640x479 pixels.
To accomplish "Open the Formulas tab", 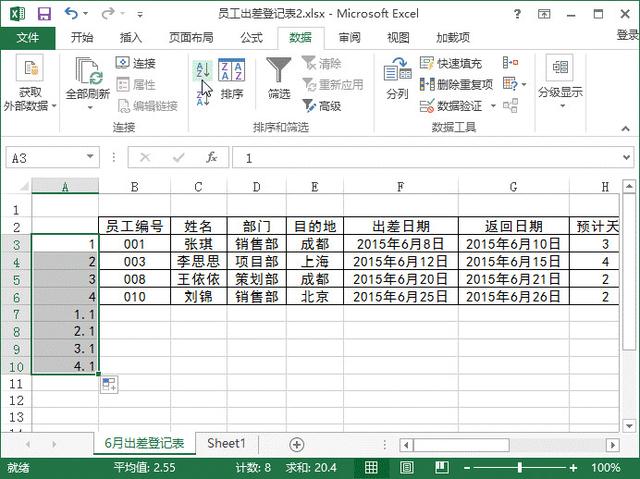I will tap(251, 38).
